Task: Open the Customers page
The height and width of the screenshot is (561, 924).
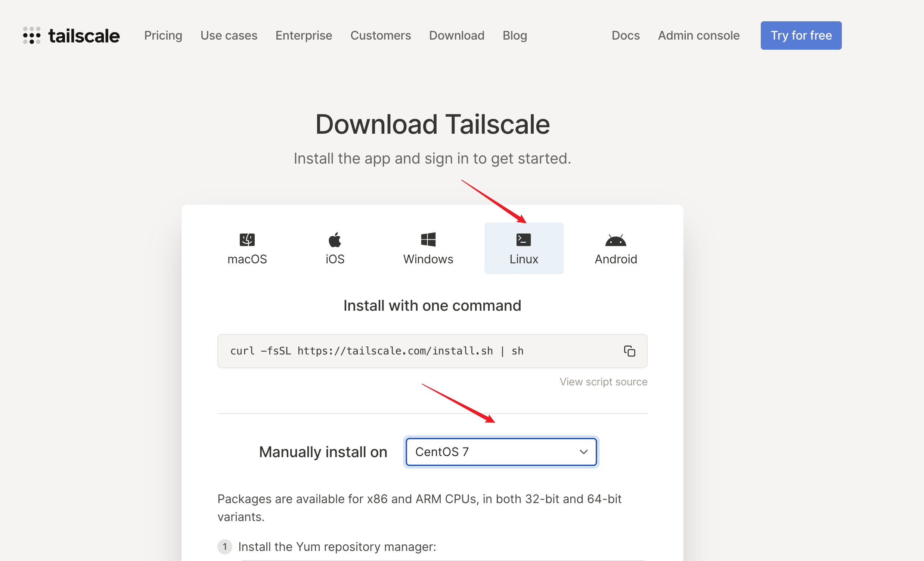Action: pos(381,35)
